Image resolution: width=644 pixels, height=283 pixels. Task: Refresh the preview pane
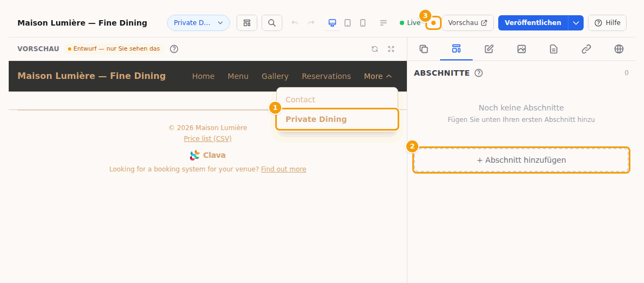click(375, 49)
